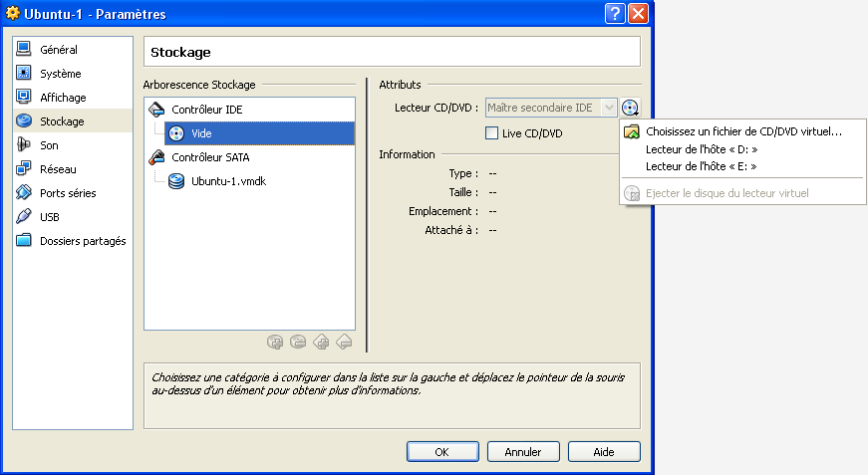This screenshot has width=868, height=475.
Task: Click the Ubuntu-1 gear title icon
Action: pos(13,13)
